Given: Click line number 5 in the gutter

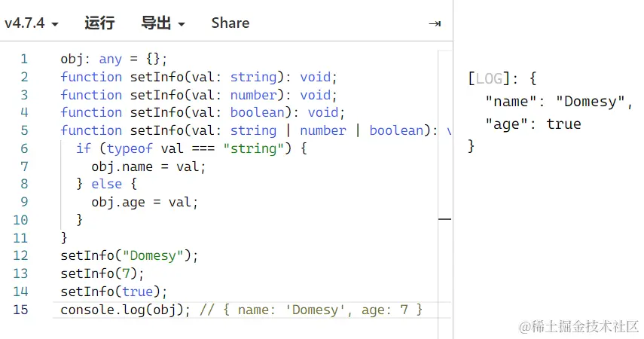Looking at the screenshot, I should click(24, 130).
